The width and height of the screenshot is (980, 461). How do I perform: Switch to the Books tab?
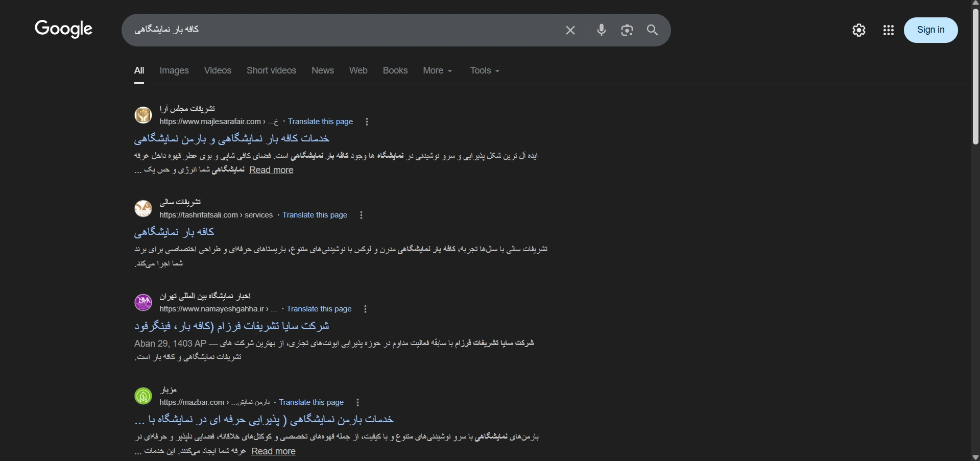coord(395,70)
